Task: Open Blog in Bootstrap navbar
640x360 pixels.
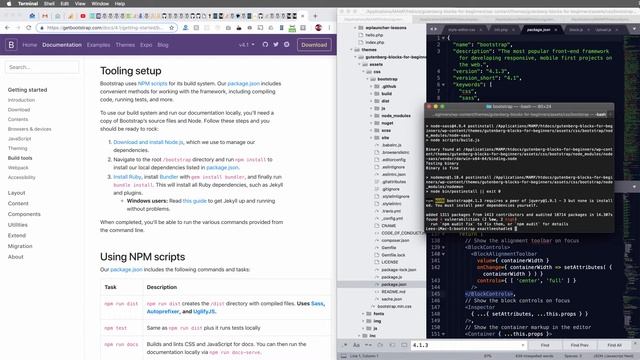Action: pyautogui.click(x=163, y=45)
